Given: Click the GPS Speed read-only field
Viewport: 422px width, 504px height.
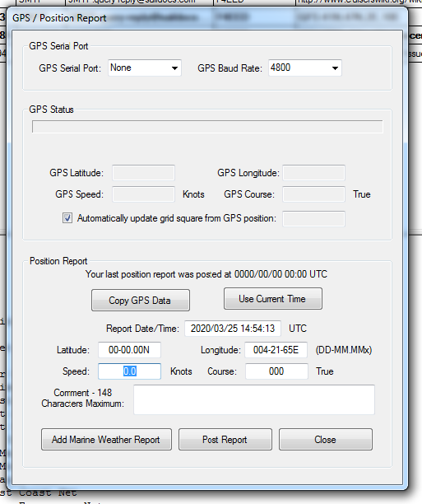Looking at the screenshot, I should click(144, 194).
